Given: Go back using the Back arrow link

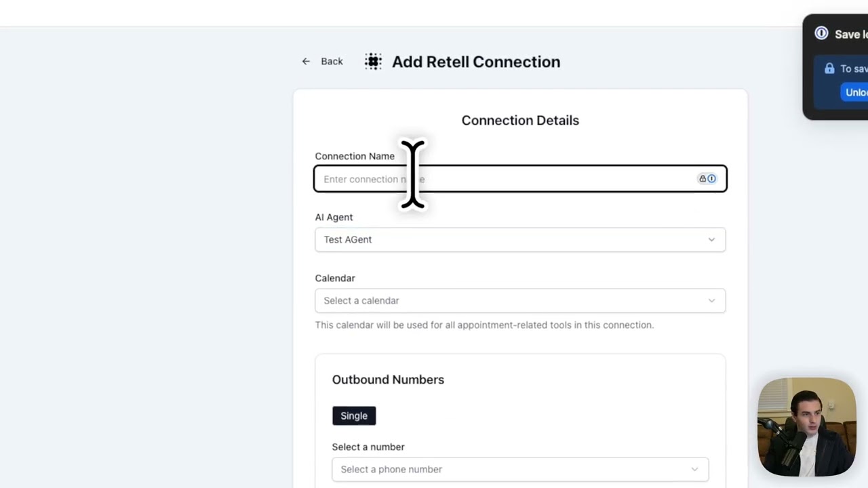Looking at the screenshot, I should tap(323, 61).
